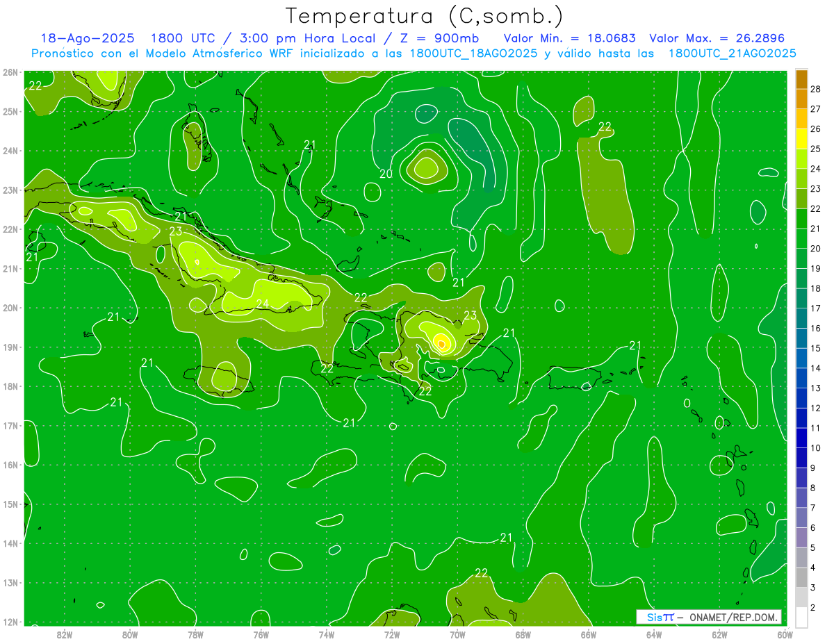Click the "12N" latitude axis label
Image resolution: width=834 pixels, height=644 pixels.
pos(10,622)
